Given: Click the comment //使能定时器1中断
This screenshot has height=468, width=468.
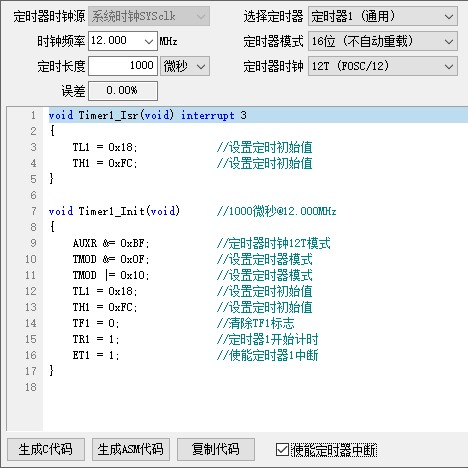Looking at the screenshot, I should tap(267, 355).
